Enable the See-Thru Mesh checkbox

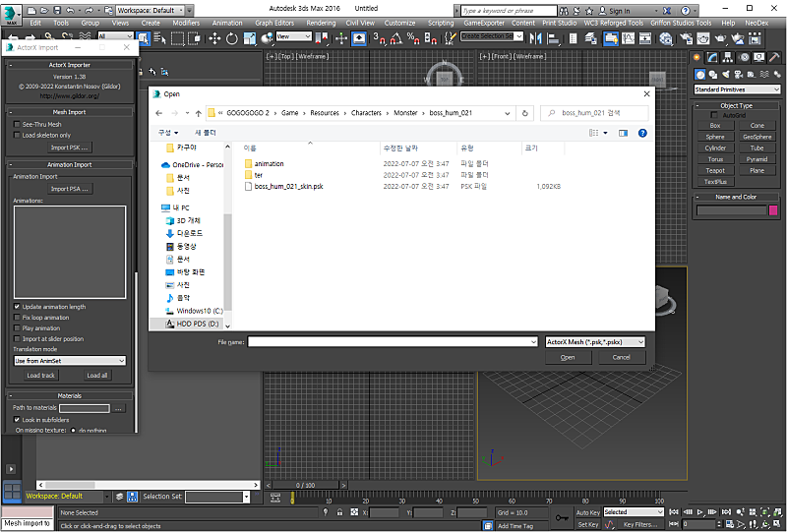[17, 125]
